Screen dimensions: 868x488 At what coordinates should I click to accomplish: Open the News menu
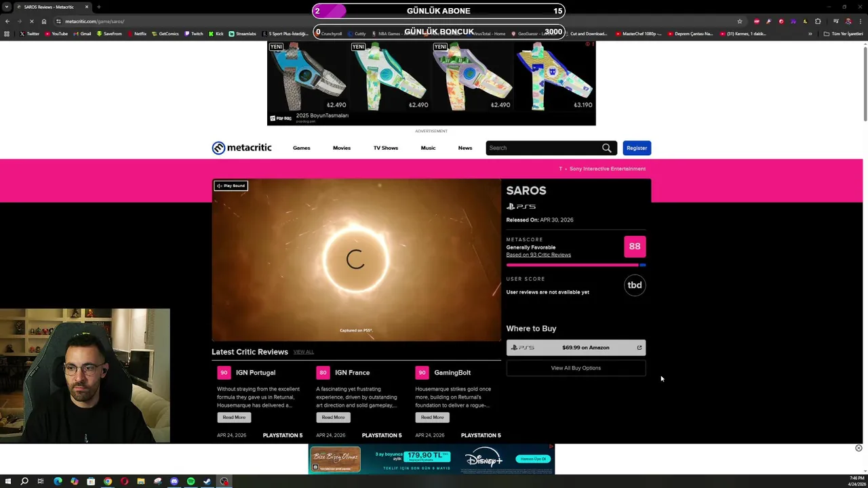(465, 148)
